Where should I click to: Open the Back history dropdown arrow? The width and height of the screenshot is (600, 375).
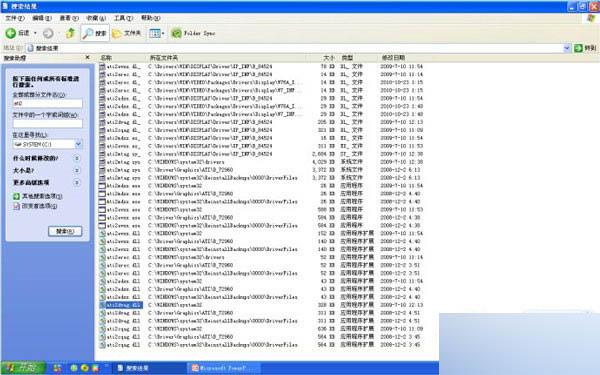pyautogui.click(x=35, y=33)
